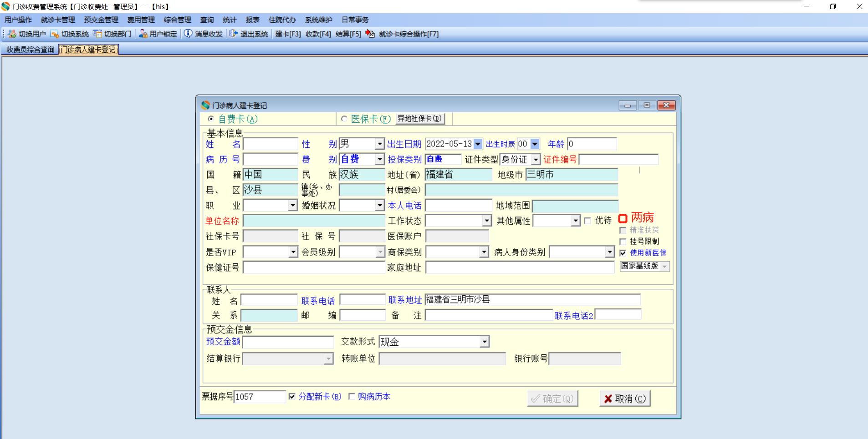Open the 系统维护 menu

319,20
